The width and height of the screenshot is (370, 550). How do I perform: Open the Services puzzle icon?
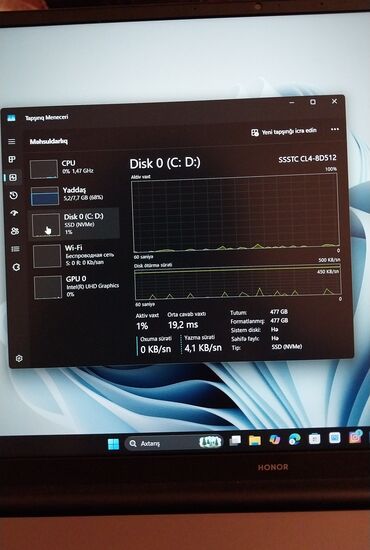point(16,267)
